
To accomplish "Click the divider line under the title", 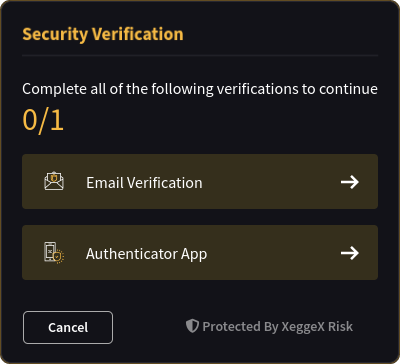I will (x=200, y=55).
